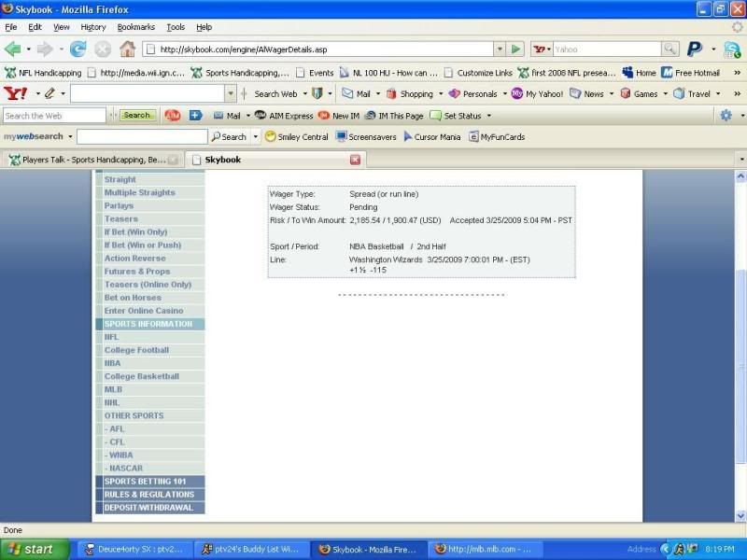
Task: Expand the Yahoo toolbar search box dropdown
Action: 231,93
